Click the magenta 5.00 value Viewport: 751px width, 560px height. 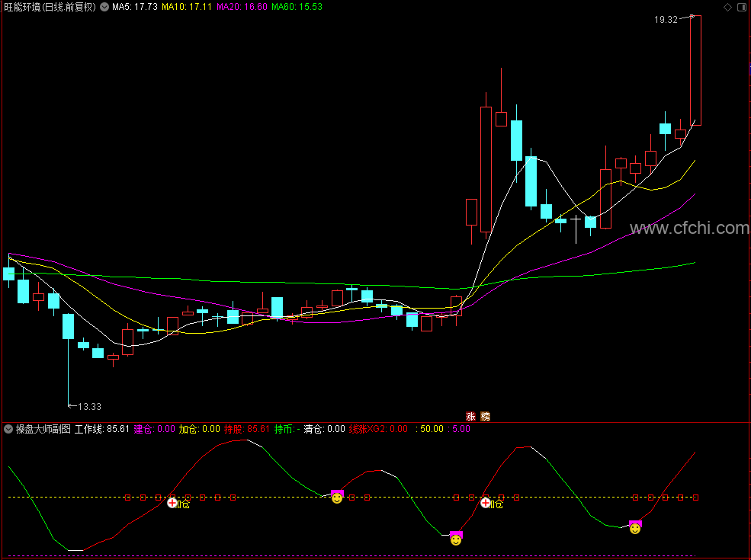pos(459,429)
